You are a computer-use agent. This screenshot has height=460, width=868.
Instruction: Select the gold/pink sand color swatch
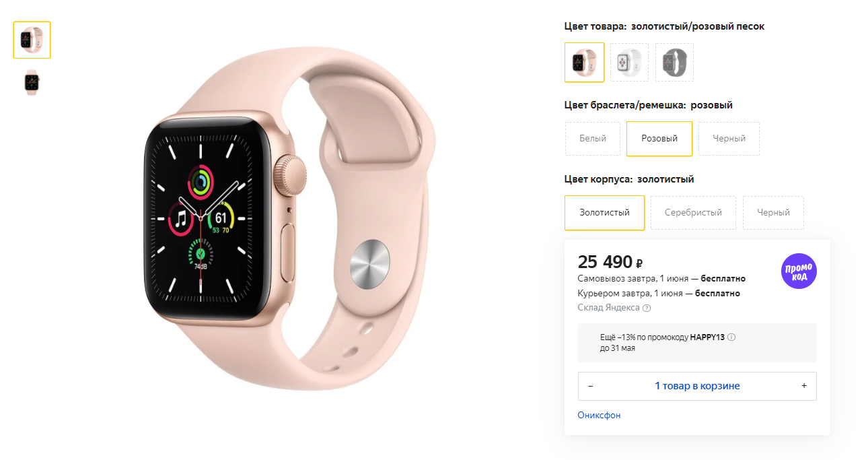point(585,63)
